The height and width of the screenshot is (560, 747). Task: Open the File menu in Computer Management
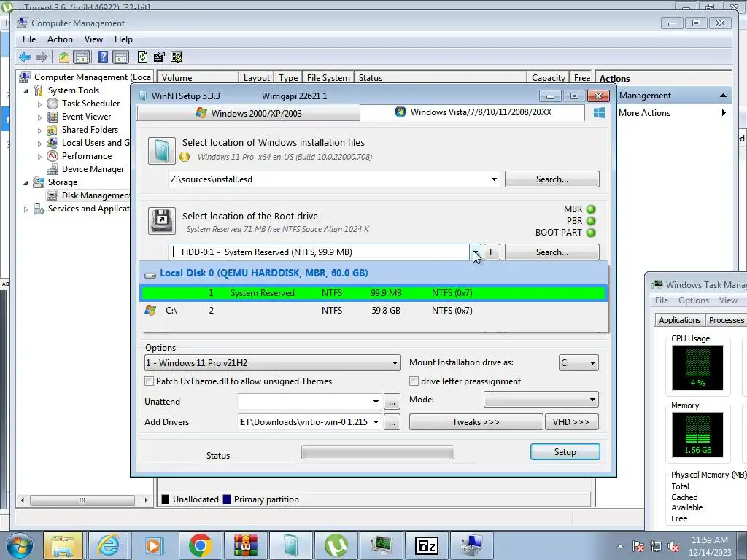[x=29, y=39]
